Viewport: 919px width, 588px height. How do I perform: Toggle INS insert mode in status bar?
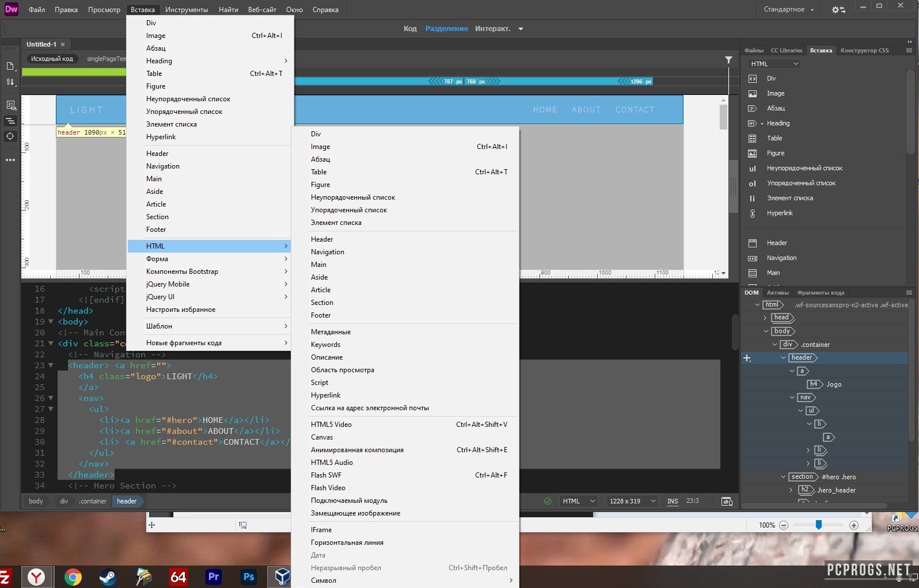(x=673, y=502)
